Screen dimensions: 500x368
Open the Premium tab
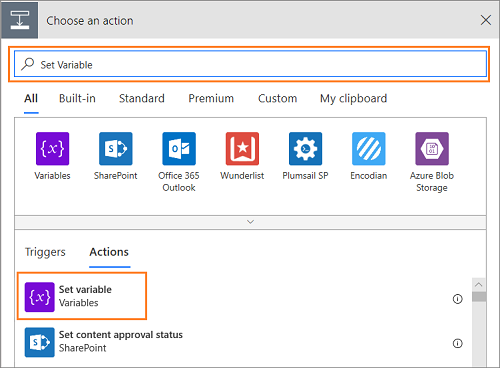pos(211,99)
